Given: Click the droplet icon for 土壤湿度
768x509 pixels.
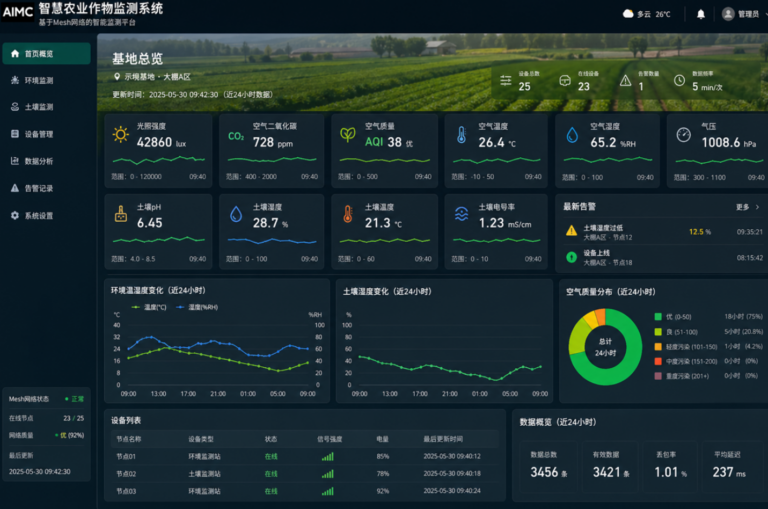Looking at the screenshot, I should 236,215.
